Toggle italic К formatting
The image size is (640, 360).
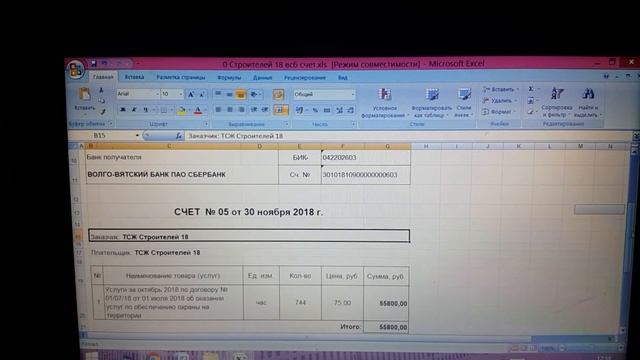pyautogui.click(x=134, y=110)
